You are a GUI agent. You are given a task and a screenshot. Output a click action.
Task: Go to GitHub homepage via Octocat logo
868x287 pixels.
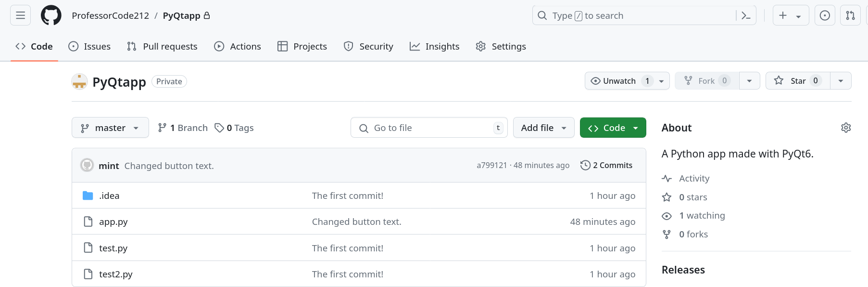(51, 15)
